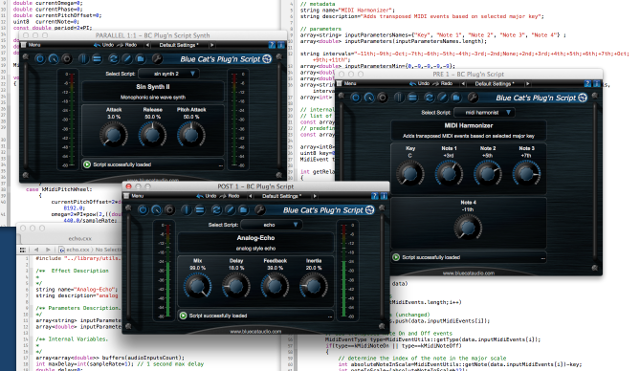Click the Attack knob in Sin Synth II
The width and height of the screenshot is (640, 371).
[x=113, y=135]
